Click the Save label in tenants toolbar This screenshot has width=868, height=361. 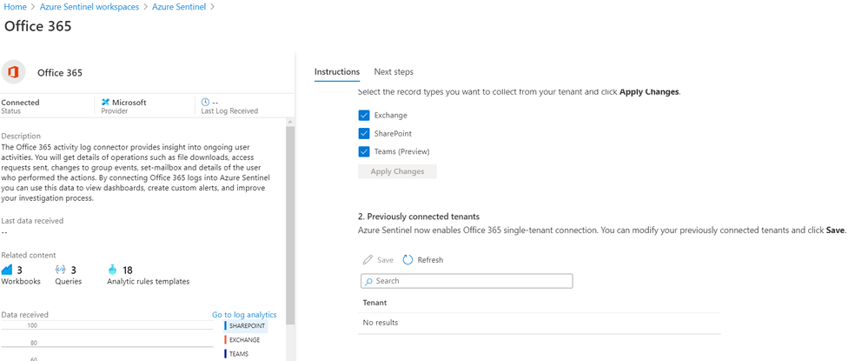click(x=385, y=259)
